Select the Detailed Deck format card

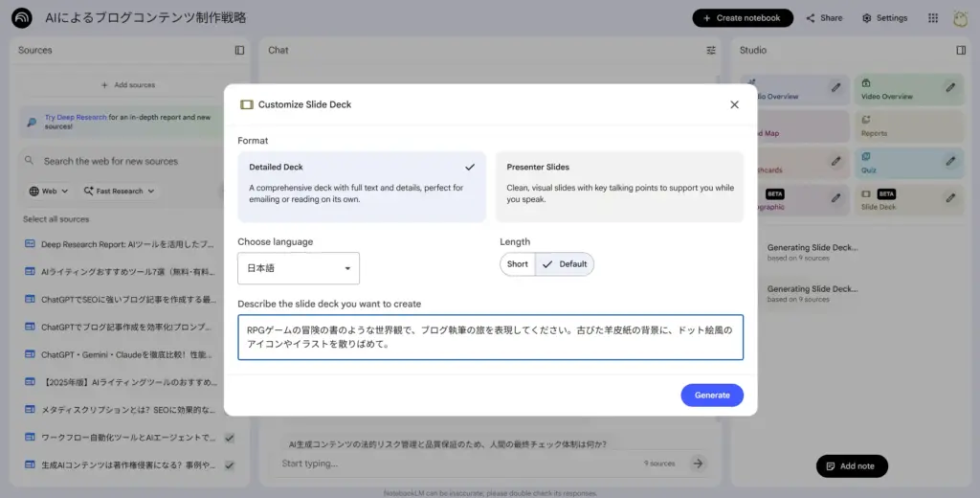click(362, 187)
